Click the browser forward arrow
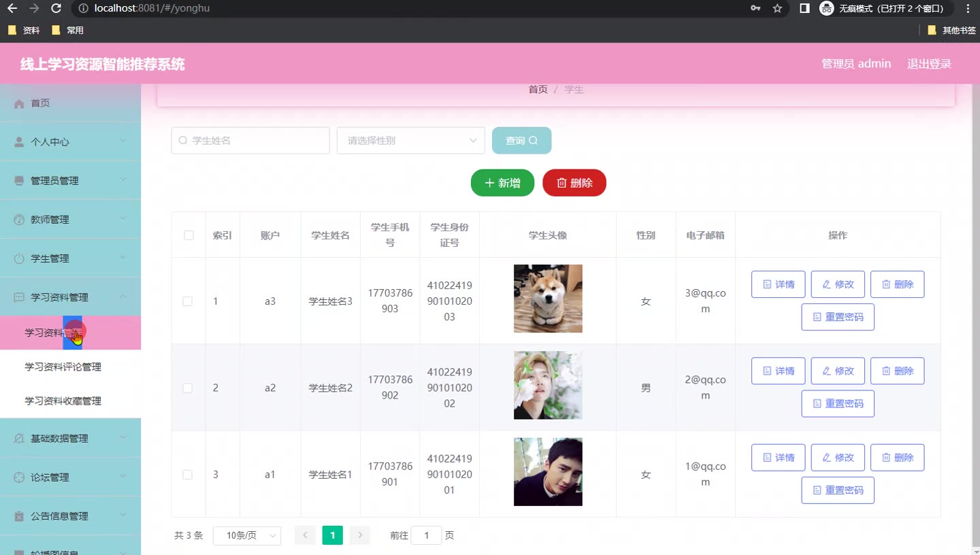This screenshot has width=980, height=555. point(34,8)
